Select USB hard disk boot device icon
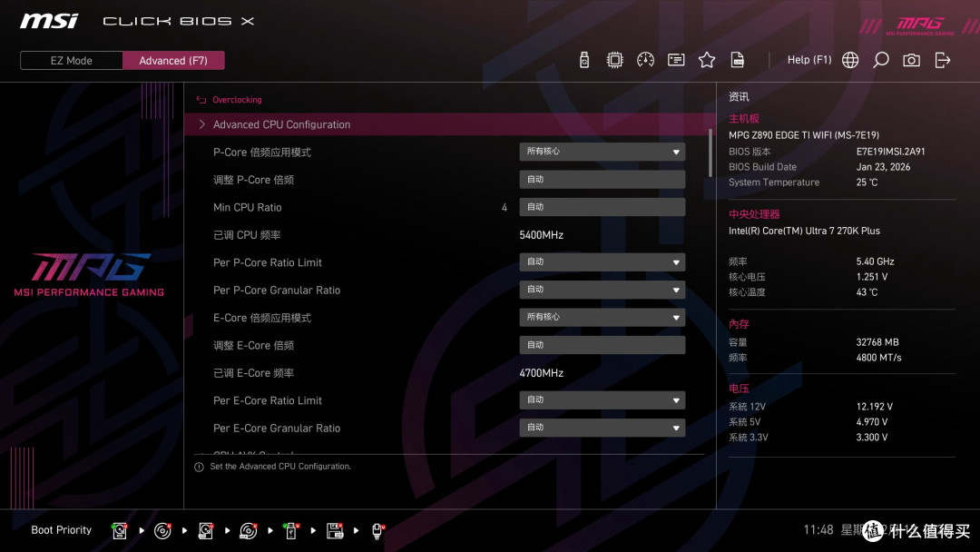Image resolution: width=980 pixels, height=552 pixels. tap(205, 531)
